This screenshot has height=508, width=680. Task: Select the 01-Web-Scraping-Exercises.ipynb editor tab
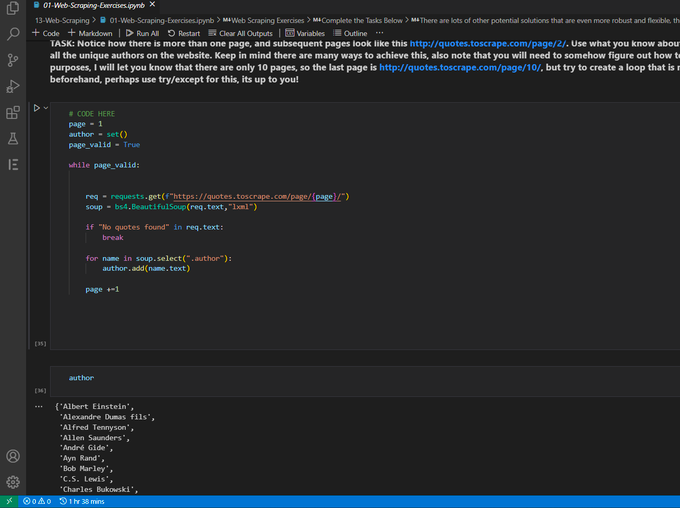(93, 5)
